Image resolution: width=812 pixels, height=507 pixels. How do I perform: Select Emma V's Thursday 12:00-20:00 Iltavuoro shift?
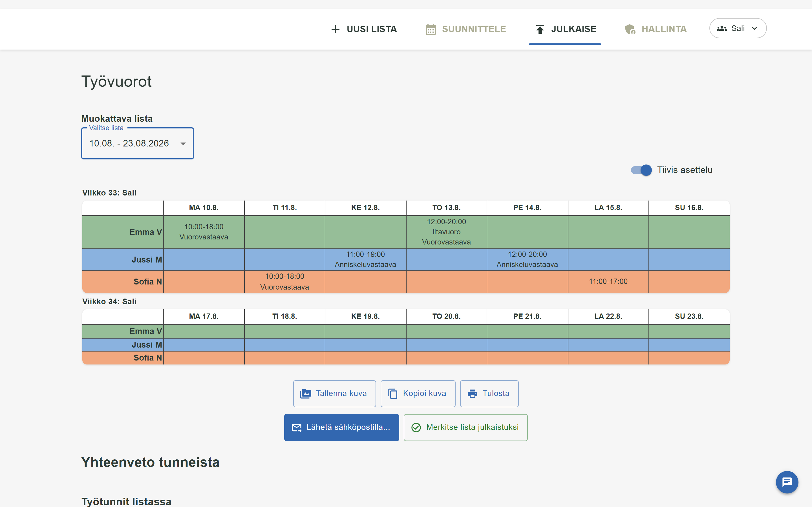tap(446, 232)
